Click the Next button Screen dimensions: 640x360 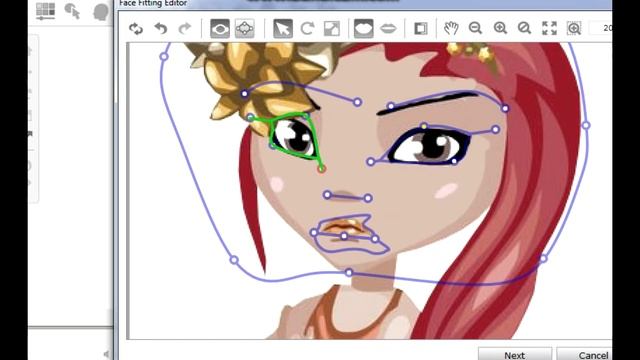point(515,354)
